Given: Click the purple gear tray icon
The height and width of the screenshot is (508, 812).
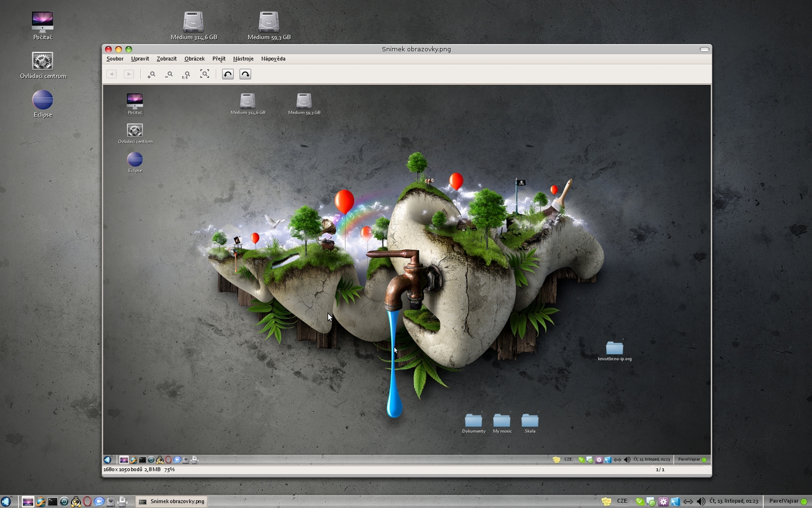Looking at the screenshot, I should (x=663, y=501).
